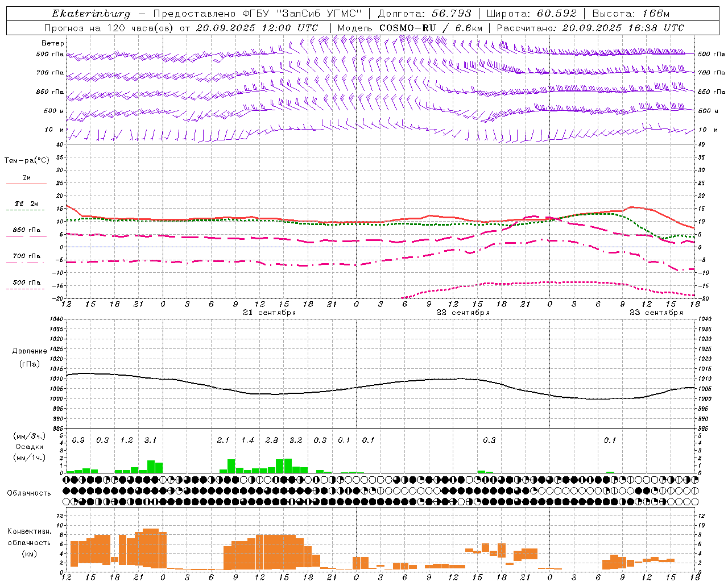Screen dimensions: 728x582
Task: Click the 'Высота: 166м' header text
Action: click(x=631, y=14)
